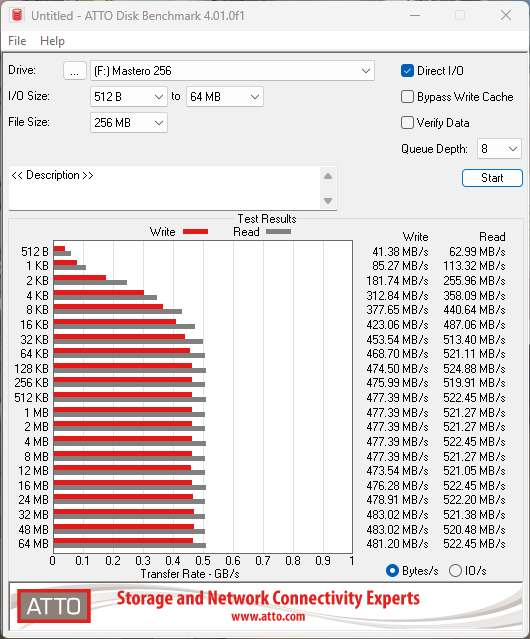Click the ATTO logo in the banner
This screenshot has height=639, width=530.
(x=54, y=606)
